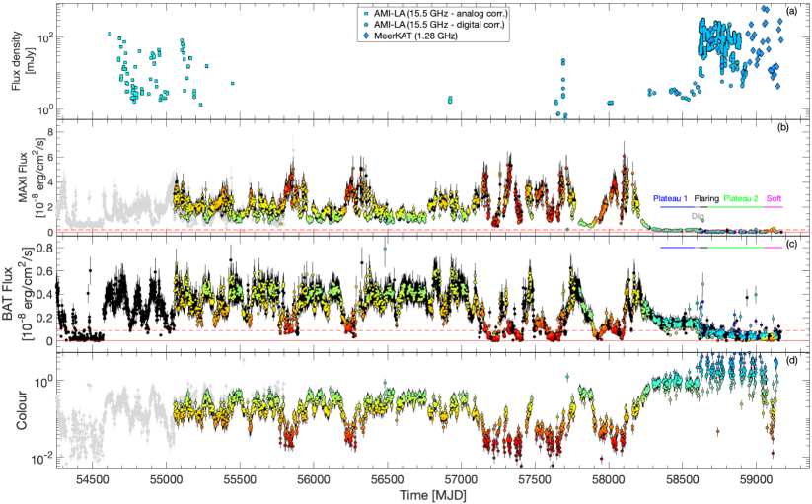
Task: Select legend text 'AMI-LA (15.5 GHz - analog corr.)'
Action: pyautogui.click(x=441, y=14)
